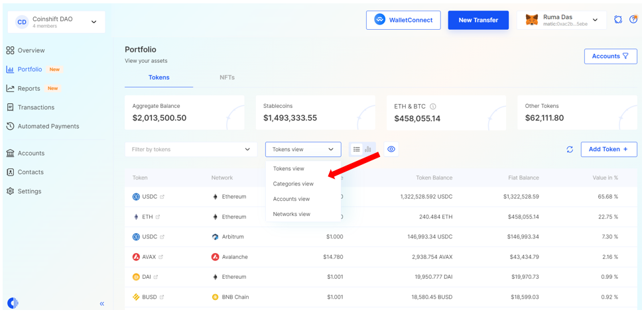Switch to list layout view toggle
Image resolution: width=644 pixels, height=312 pixels.
tap(357, 149)
